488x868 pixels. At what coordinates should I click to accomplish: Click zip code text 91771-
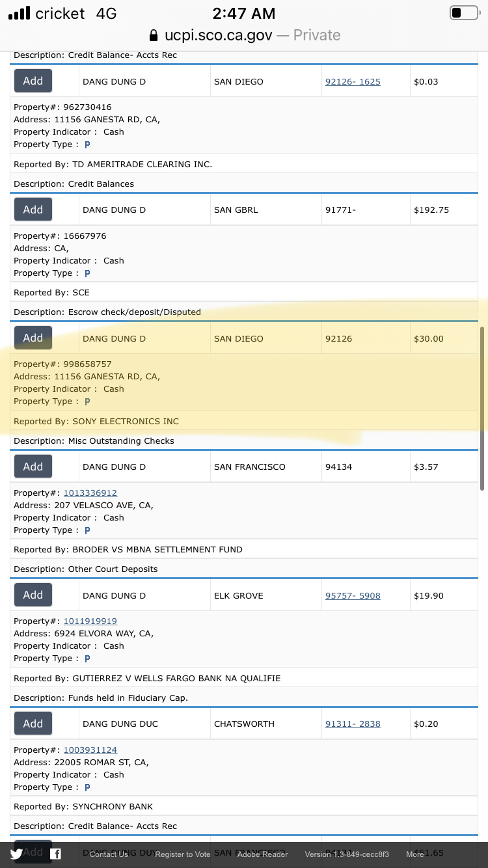(x=340, y=210)
